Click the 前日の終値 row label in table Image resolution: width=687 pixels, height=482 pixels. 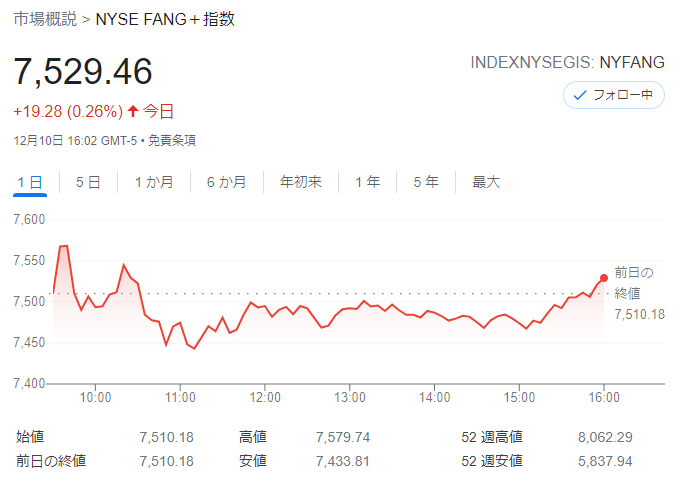[x=51, y=461]
